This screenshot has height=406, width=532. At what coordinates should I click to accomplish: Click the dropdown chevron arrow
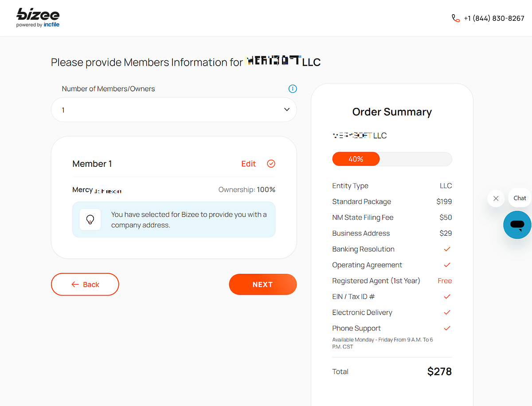click(x=287, y=110)
